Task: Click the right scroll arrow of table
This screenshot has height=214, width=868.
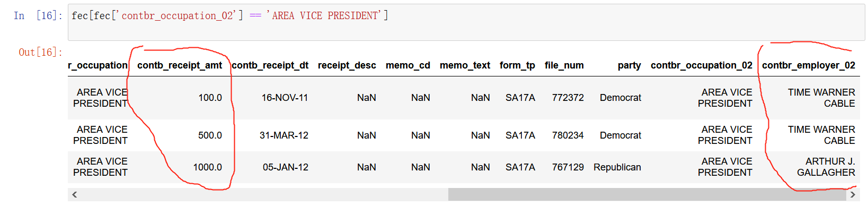Action: point(853,194)
